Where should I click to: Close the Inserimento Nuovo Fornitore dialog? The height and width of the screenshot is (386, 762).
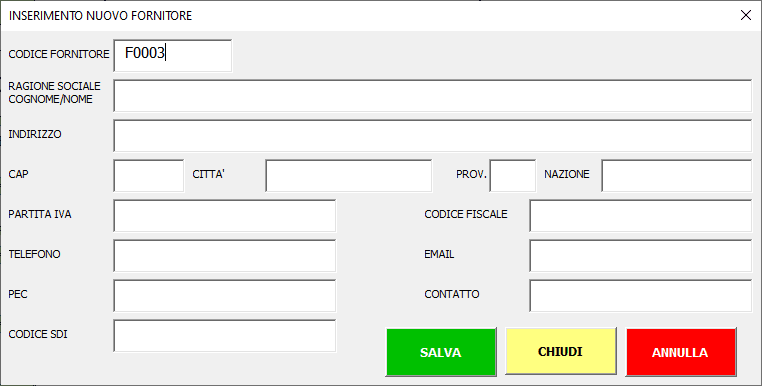pos(745,16)
